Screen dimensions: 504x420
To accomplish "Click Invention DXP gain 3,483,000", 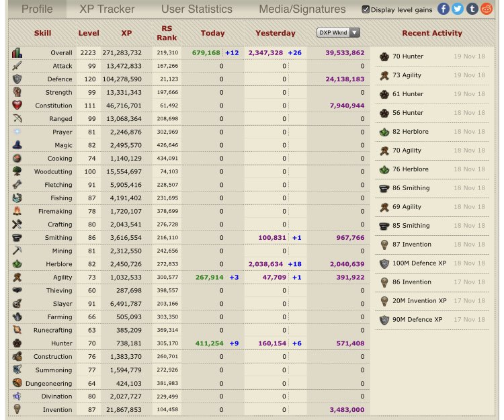I will pyautogui.click(x=347, y=409).
